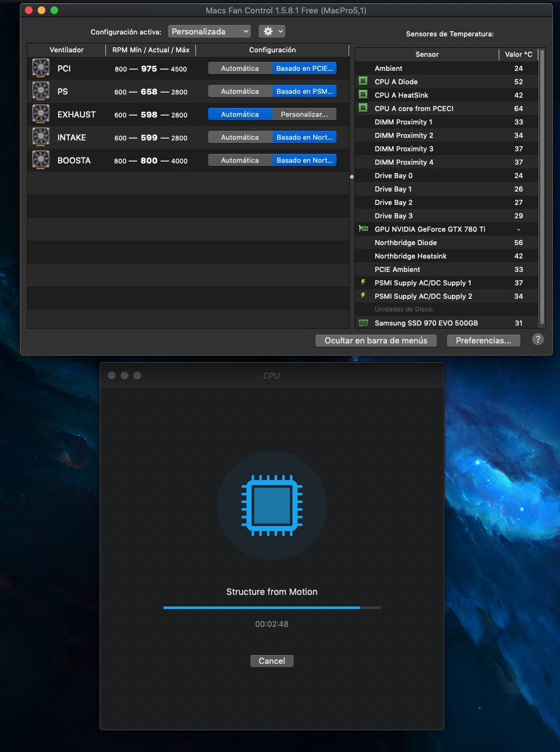Click the RPM Mín / Actual / Máx header

tap(151, 50)
